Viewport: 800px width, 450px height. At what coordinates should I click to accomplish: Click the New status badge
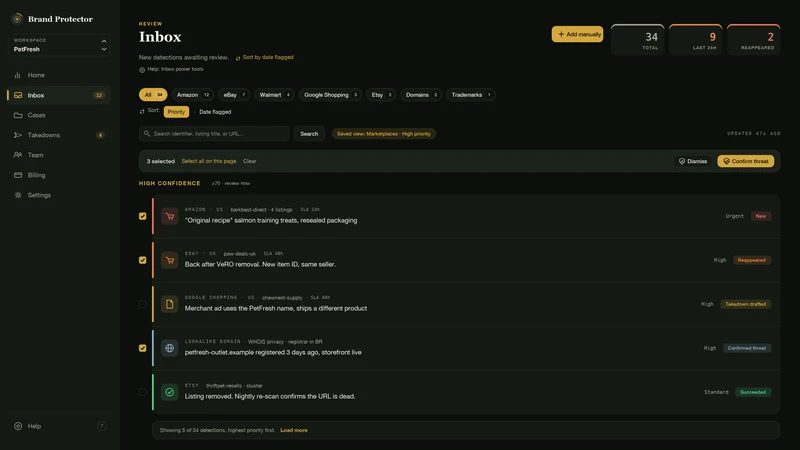[761, 216]
